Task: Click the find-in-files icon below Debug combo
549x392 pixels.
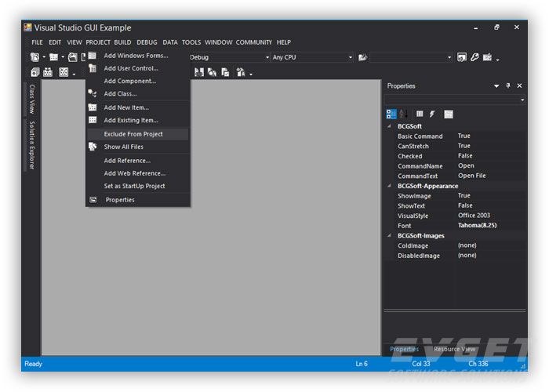Action: (212, 72)
